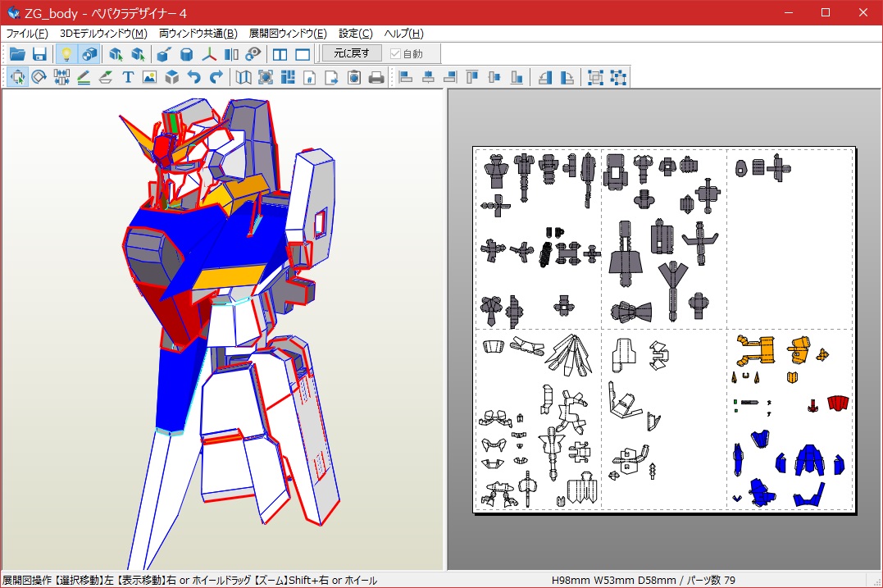Align selected parts to vertical middle
883x588 pixels.
click(494, 77)
